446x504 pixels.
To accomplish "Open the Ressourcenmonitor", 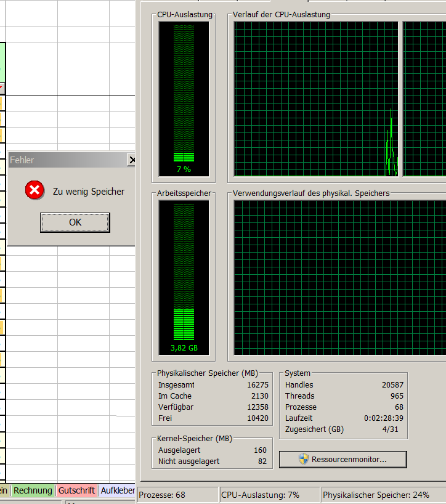I will (343, 460).
